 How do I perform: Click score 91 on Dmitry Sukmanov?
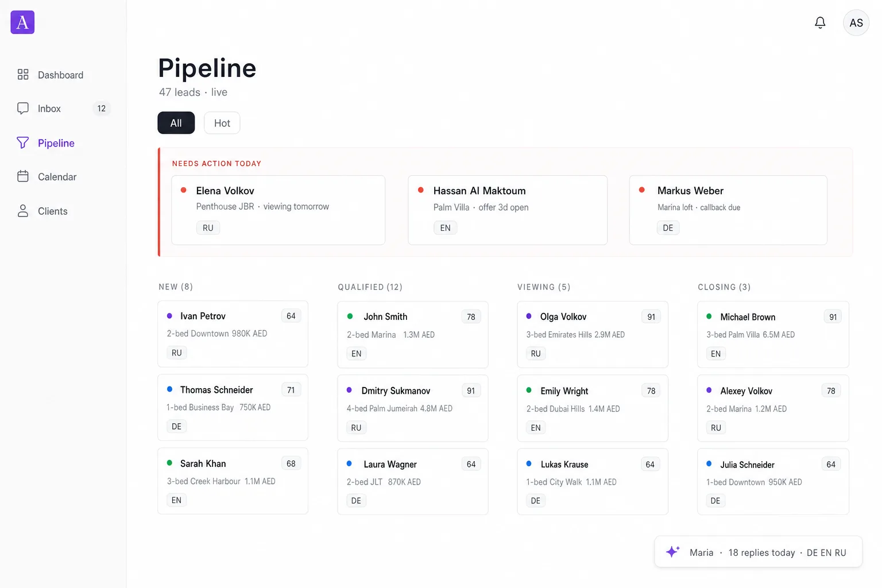(x=471, y=390)
